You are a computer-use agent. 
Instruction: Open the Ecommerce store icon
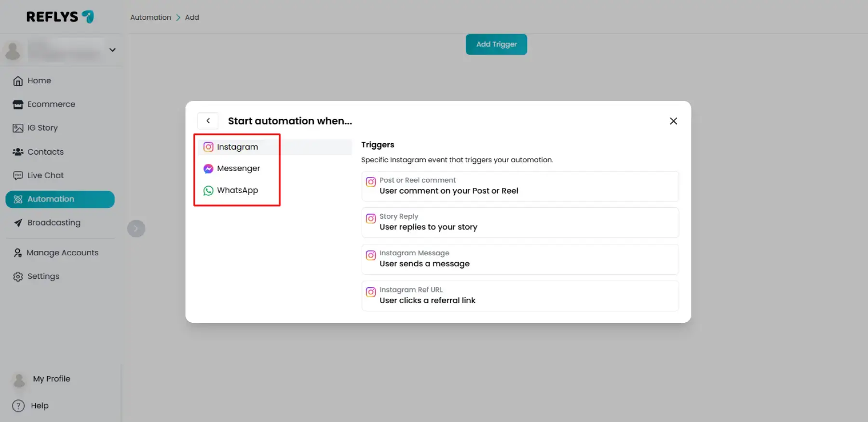click(x=18, y=105)
